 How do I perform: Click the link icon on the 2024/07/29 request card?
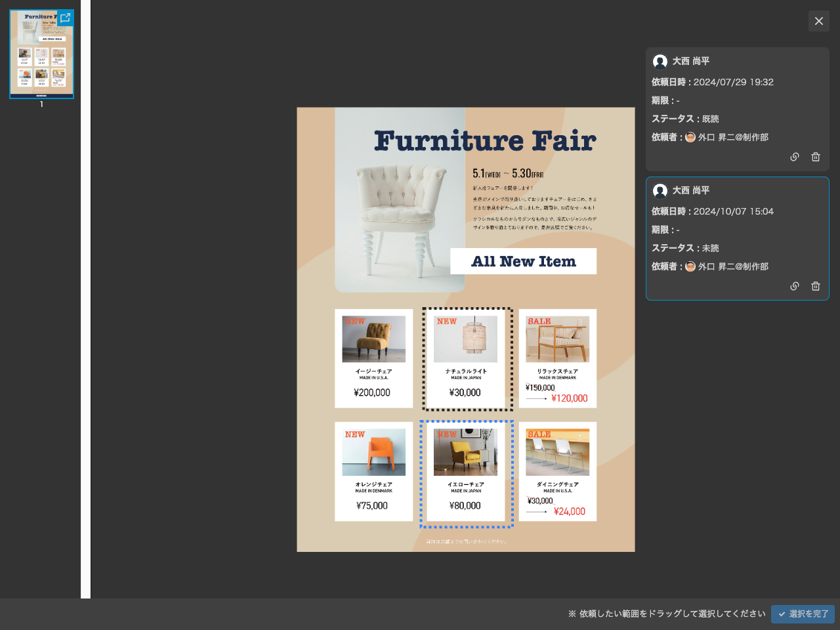click(794, 157)
